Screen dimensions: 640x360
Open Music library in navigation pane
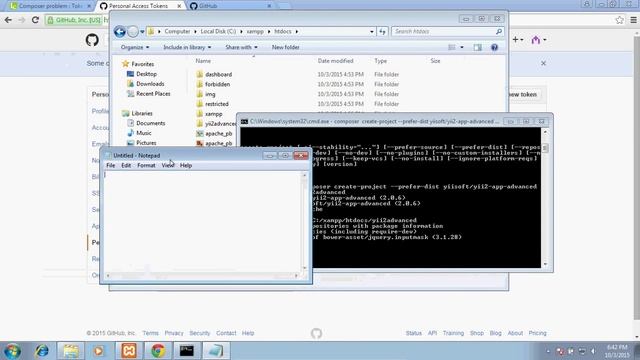coord(144,133)
